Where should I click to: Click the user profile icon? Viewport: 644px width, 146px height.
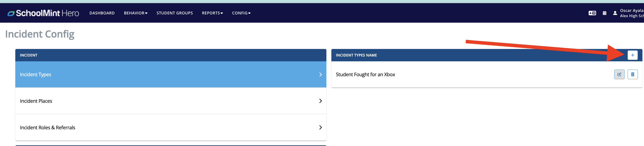point(615,13)
